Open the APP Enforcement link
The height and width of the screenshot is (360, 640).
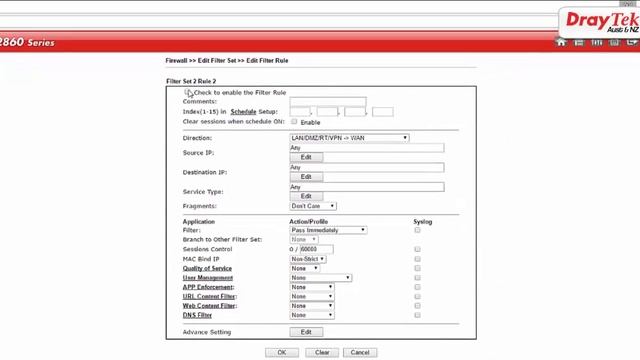(x=208, y=287)
